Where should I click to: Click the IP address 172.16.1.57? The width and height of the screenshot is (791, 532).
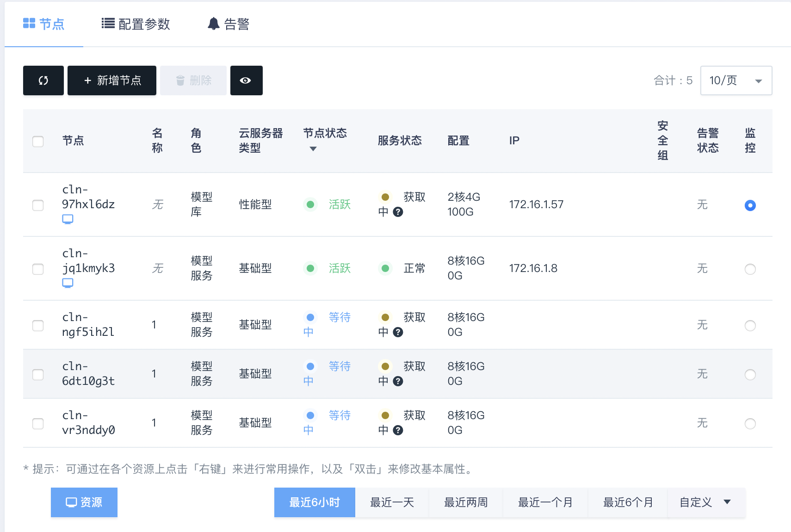[536, 204]
